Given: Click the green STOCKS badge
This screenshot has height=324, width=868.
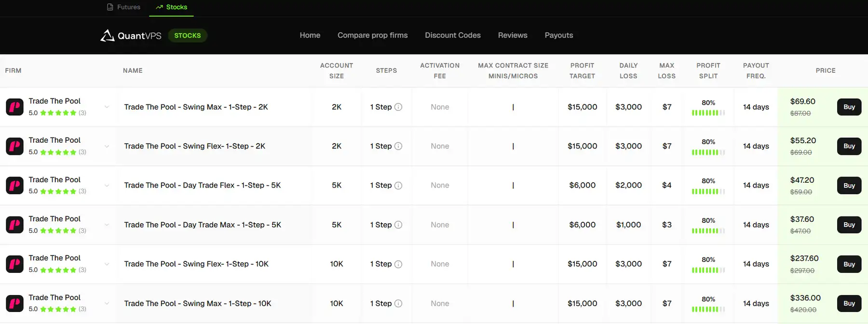Looking at the screenshot, I should click(x=188, y=36).
